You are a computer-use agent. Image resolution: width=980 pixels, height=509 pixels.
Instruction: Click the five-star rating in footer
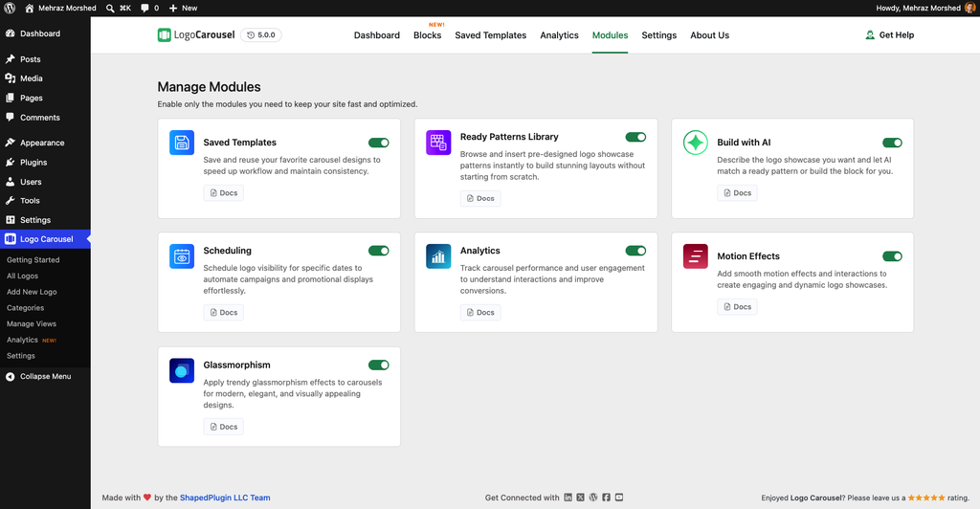[926, 498]
